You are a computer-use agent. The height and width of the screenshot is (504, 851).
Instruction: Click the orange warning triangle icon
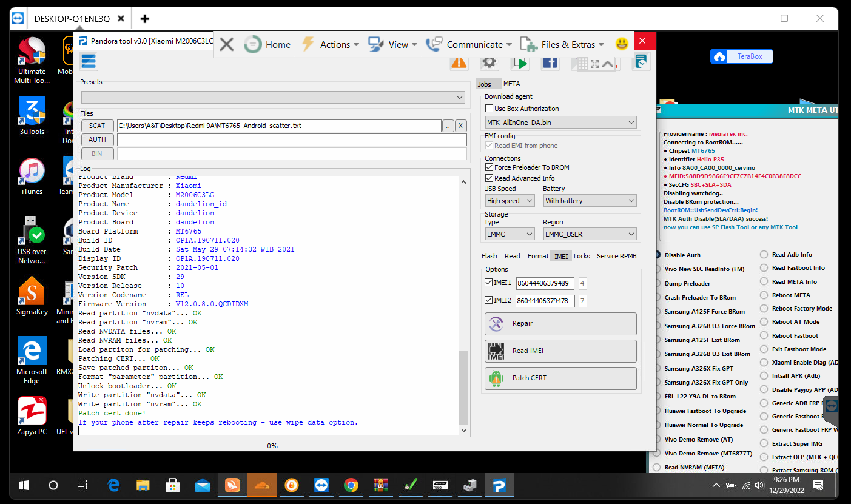[459, 63]
